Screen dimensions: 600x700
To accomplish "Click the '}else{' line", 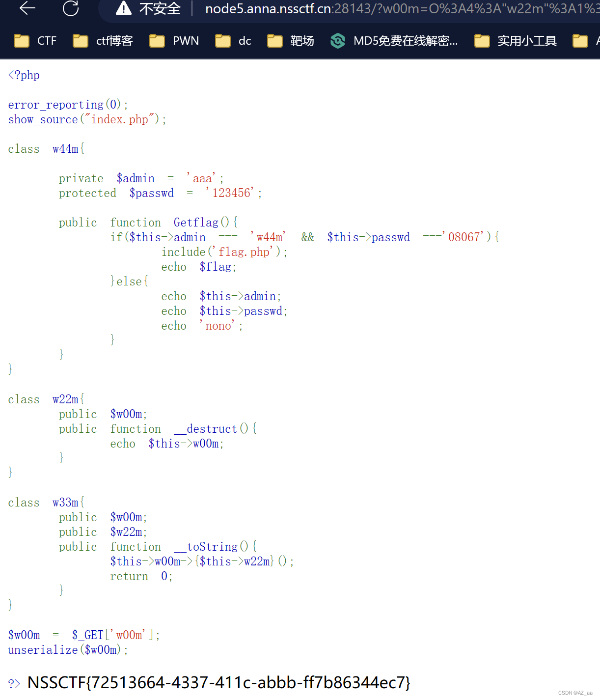I will click(x=129, y=281).
